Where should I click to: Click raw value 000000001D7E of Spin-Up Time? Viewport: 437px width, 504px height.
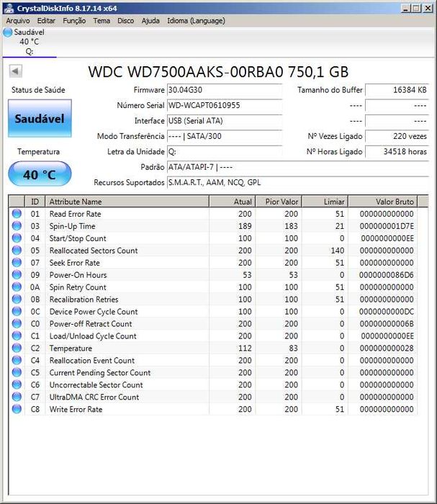[x=387, y=226]
